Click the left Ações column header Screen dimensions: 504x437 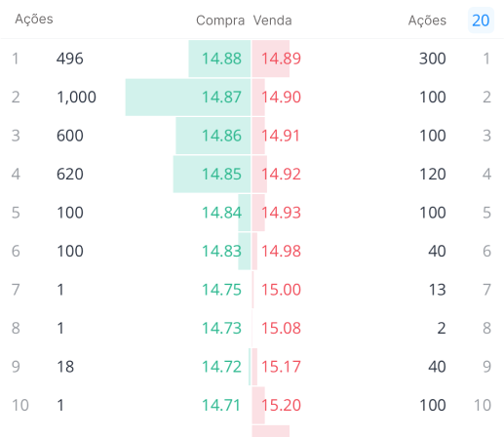[x=34, y=20]
